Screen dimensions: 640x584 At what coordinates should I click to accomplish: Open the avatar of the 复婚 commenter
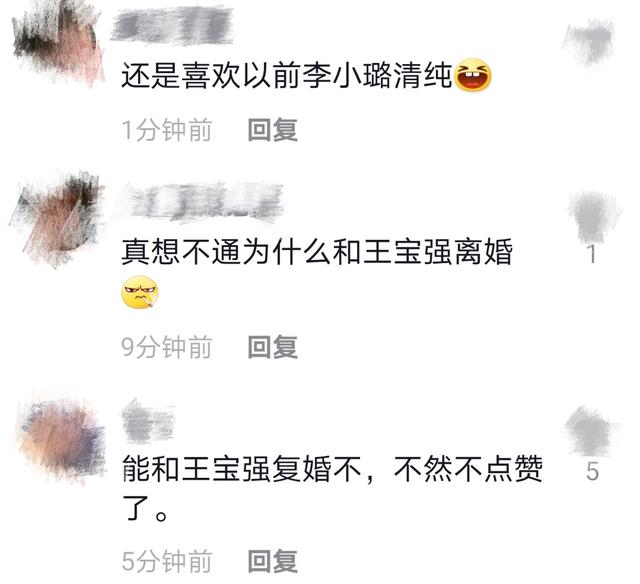(61, 439)
